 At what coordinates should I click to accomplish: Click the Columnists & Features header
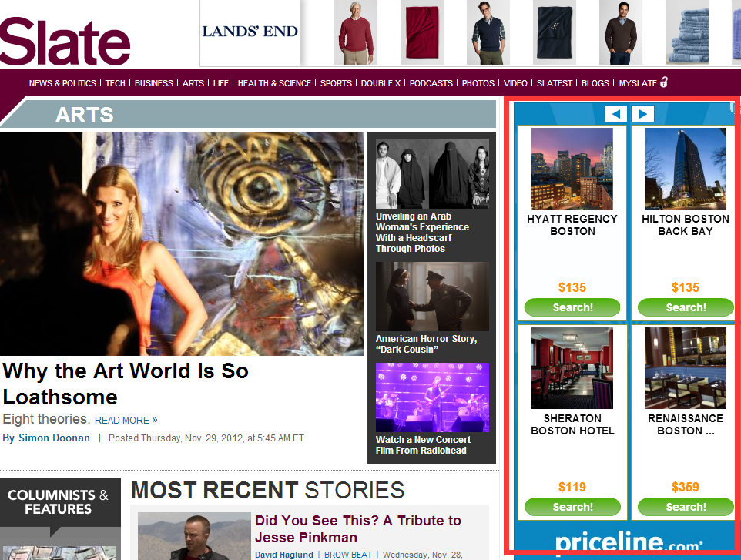[58, 502]
